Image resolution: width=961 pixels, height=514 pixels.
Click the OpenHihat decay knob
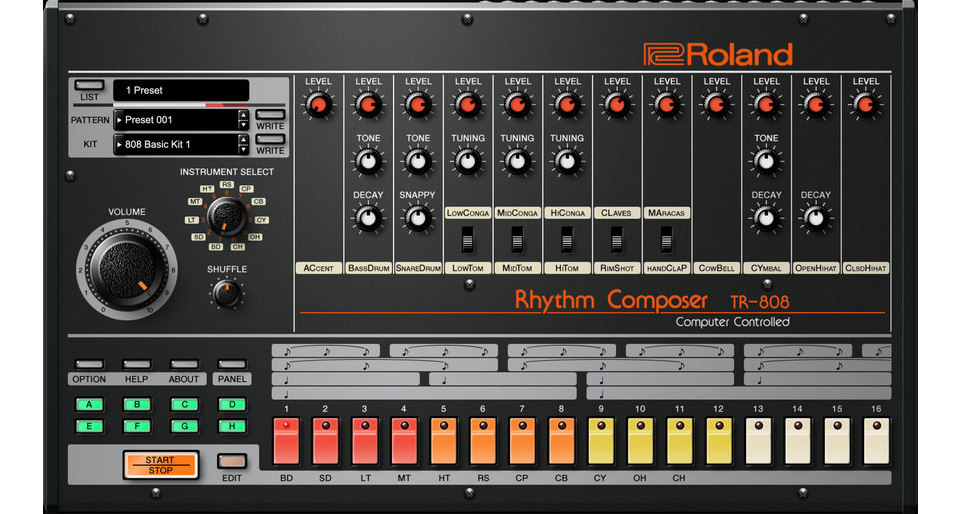point(816,218)
